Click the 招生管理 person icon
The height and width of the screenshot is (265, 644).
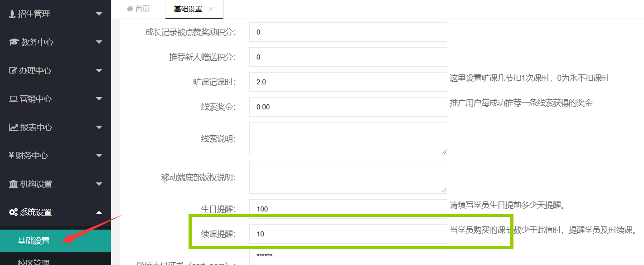pyautogui.click(x=12, y=14)
